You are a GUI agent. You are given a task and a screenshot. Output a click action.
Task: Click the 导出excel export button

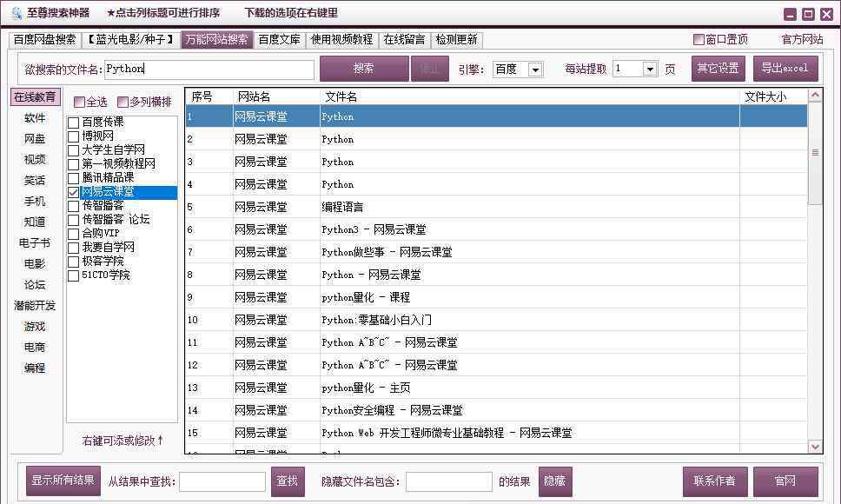(x=785, y=69)
